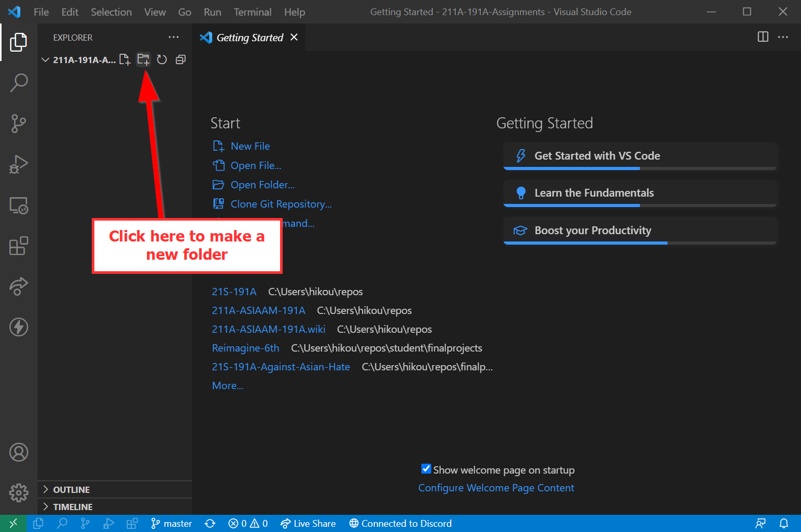Open the Source Control view in activity bar
Viewport: 801px width, 532px height.
pos(19,124)
